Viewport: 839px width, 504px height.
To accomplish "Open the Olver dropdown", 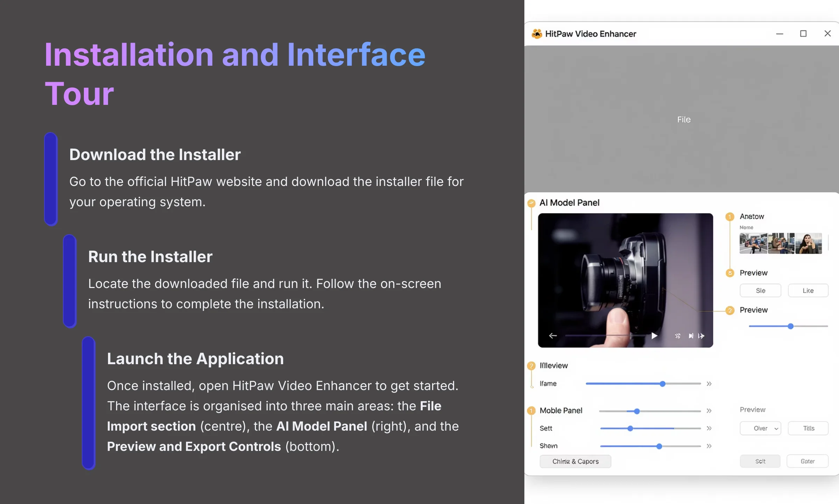I will coord(760,428).
